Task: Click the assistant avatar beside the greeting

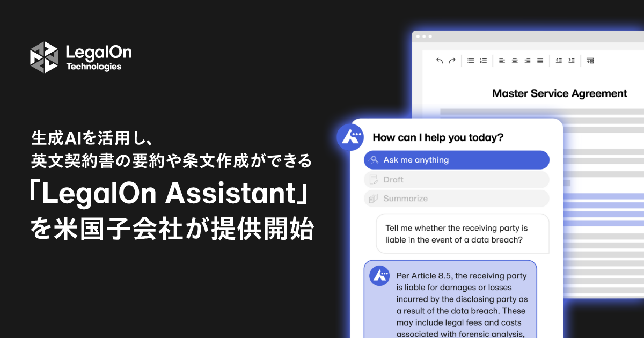Action: pos(350,137)
